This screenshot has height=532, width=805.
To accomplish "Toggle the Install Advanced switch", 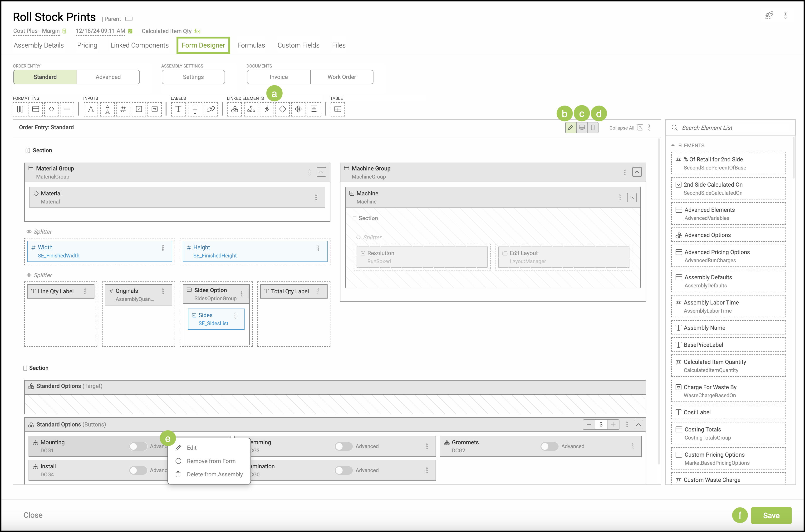I will coord(138,470).
